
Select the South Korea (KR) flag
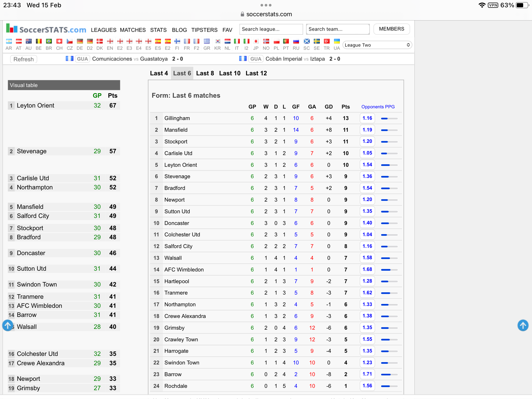tap(218, 41)
